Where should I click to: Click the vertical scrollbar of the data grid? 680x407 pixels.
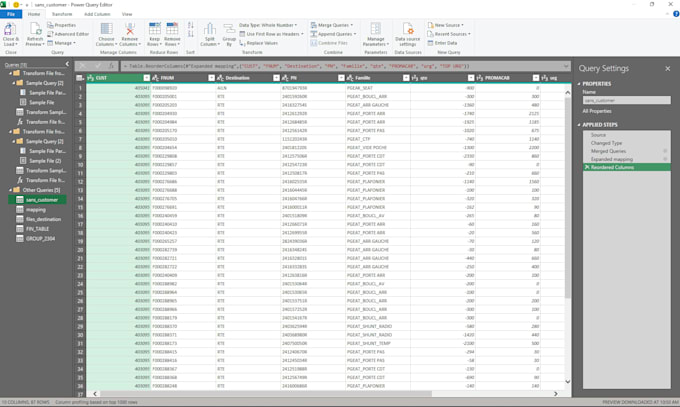coord(567,197)
